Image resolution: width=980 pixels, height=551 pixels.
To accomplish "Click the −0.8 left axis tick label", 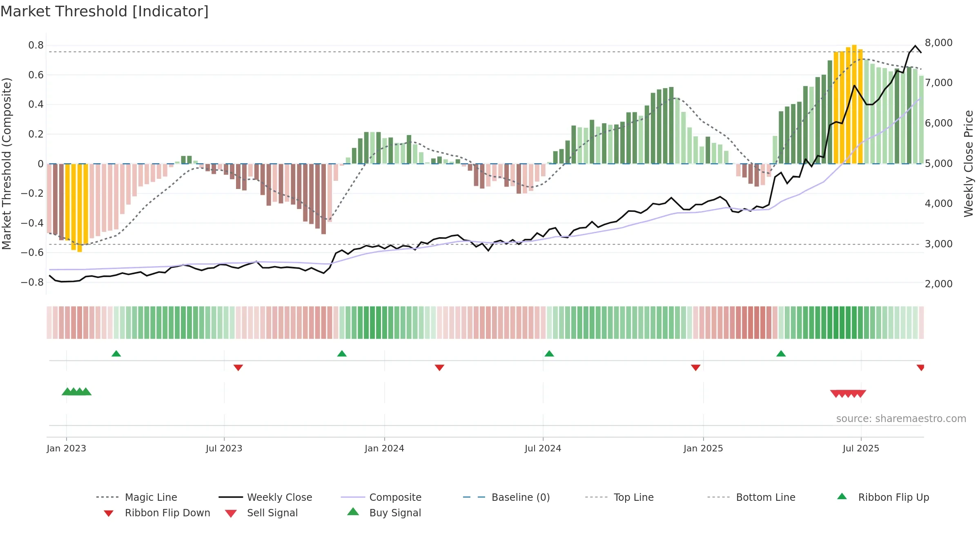I will point(32,282).
